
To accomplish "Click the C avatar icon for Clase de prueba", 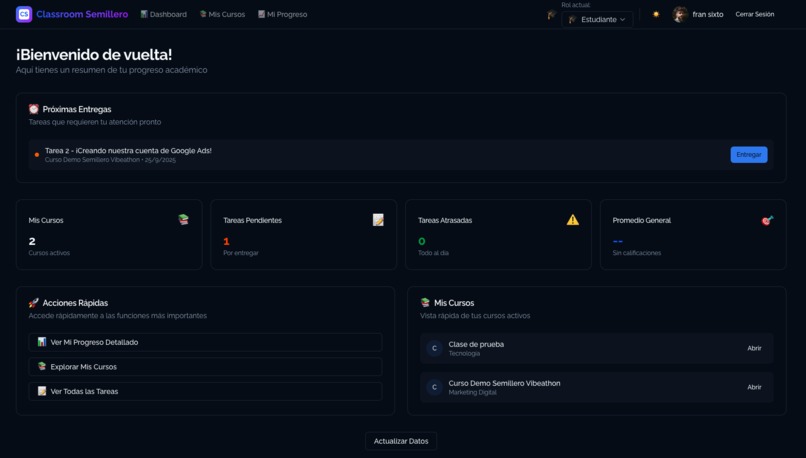I will [434, 348].
